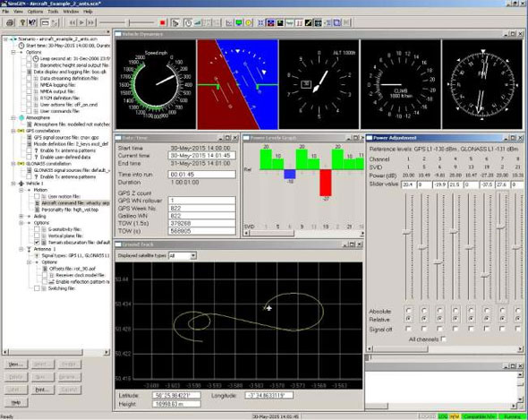Click the aircraft marker on the ground track

pos(268,308)
